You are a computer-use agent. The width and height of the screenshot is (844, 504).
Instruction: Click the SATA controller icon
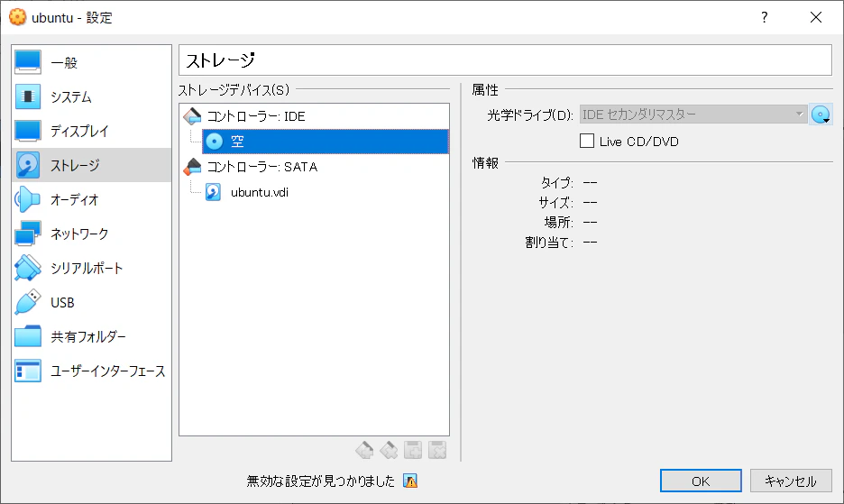pyautogui.click(x=192, y=167)
